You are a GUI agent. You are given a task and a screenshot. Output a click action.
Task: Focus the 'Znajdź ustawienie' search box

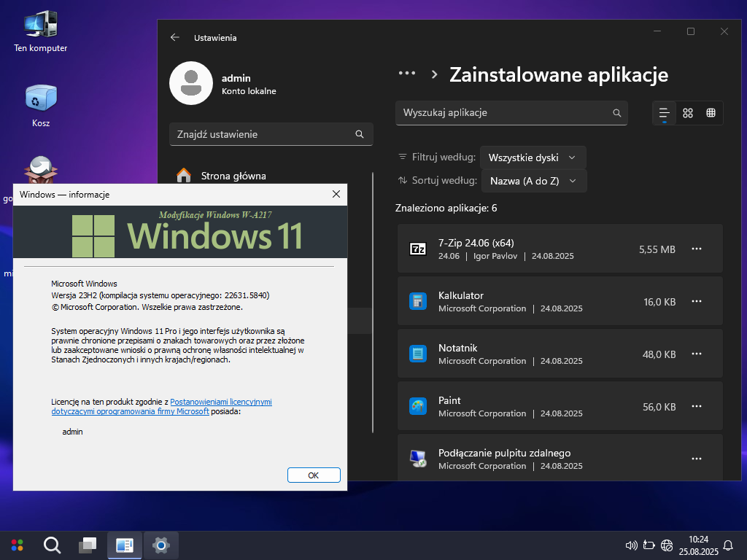[263, 134]
